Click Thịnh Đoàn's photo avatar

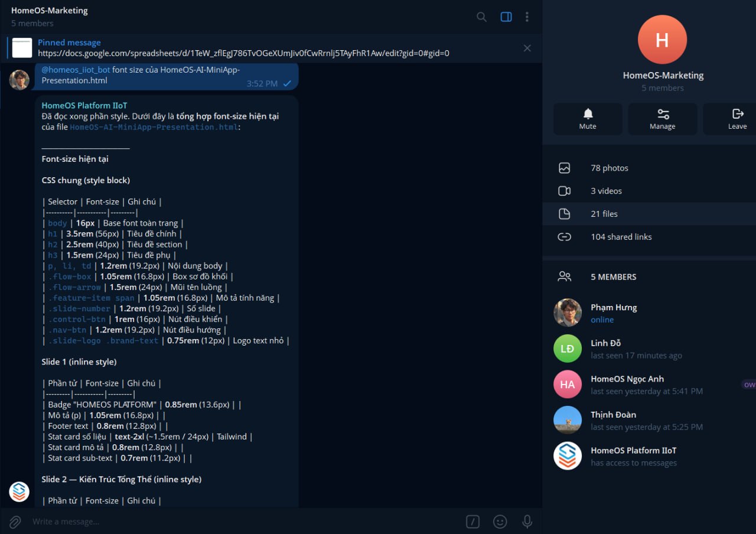(568, 420)
